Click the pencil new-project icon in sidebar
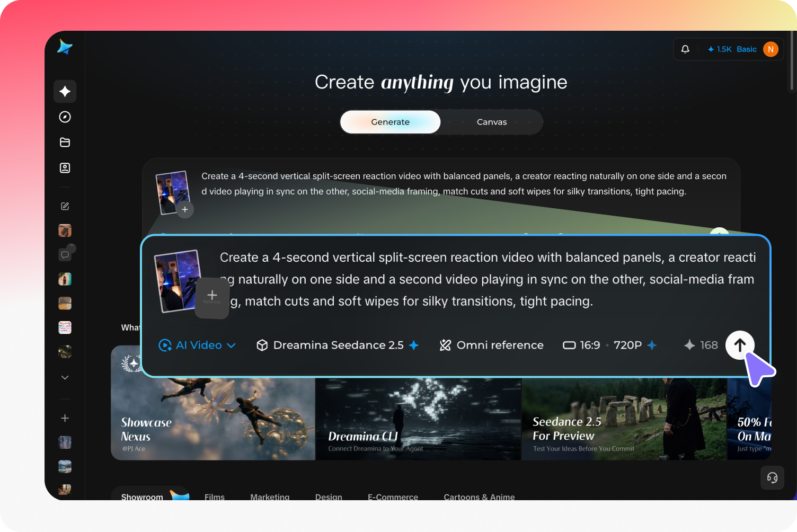This screenshot has height=532, width=797. pos(65,206)
